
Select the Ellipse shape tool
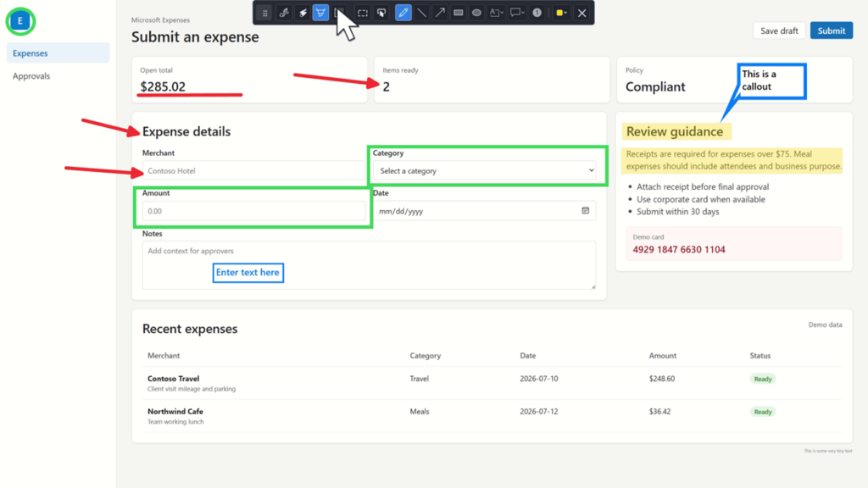(476, 13)
